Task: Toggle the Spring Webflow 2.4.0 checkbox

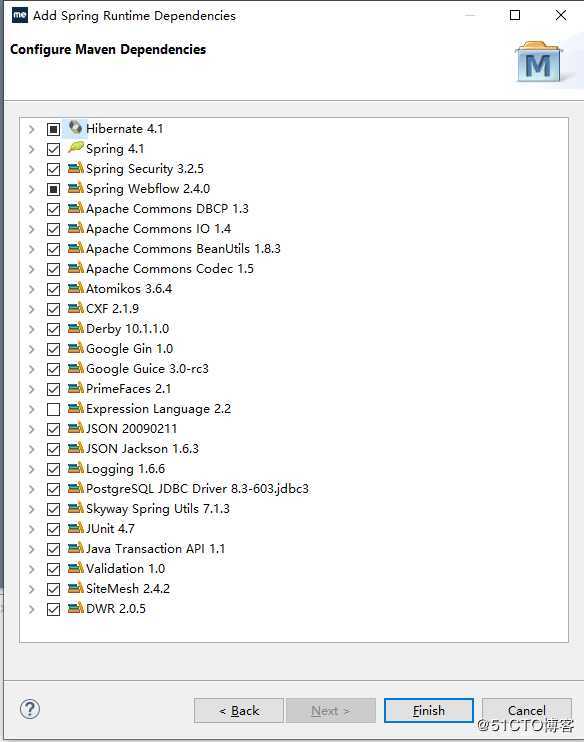Action: point(53,189)
